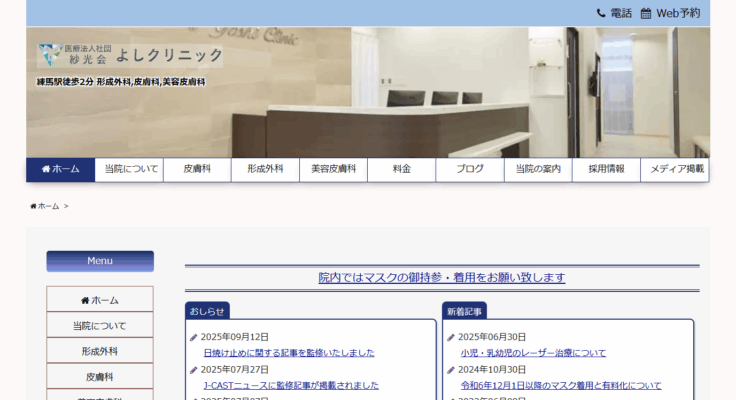The width and height of the screenshot is (736, 400).
Task: Select the ブログ navigation item
Action: click(469, 170)
